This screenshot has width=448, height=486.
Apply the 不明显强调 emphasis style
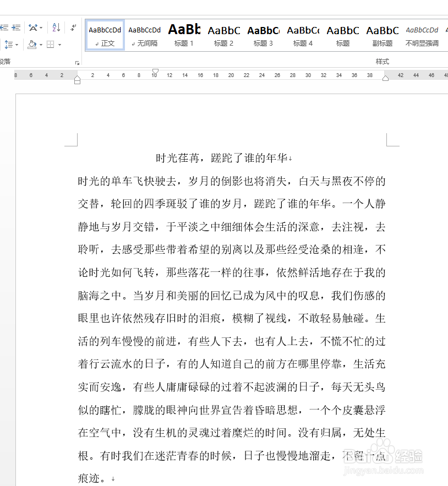click(x=422, y=35)
